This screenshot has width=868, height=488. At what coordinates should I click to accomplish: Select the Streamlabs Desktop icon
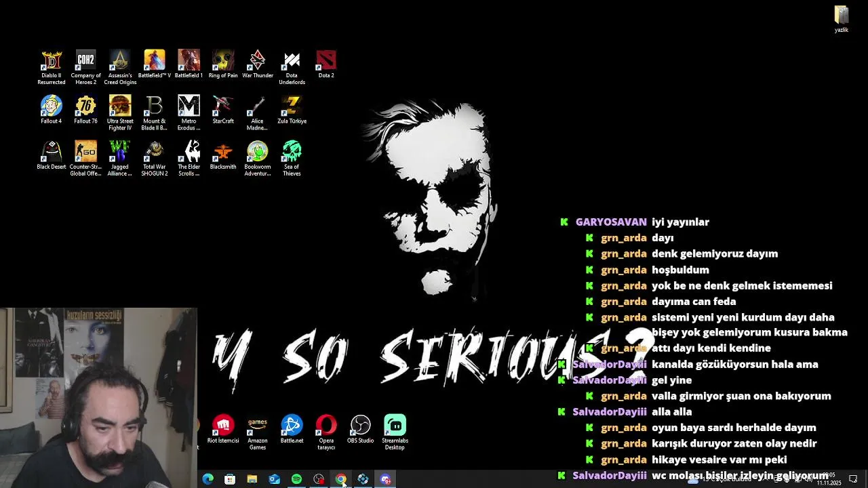tap(395, 432)
